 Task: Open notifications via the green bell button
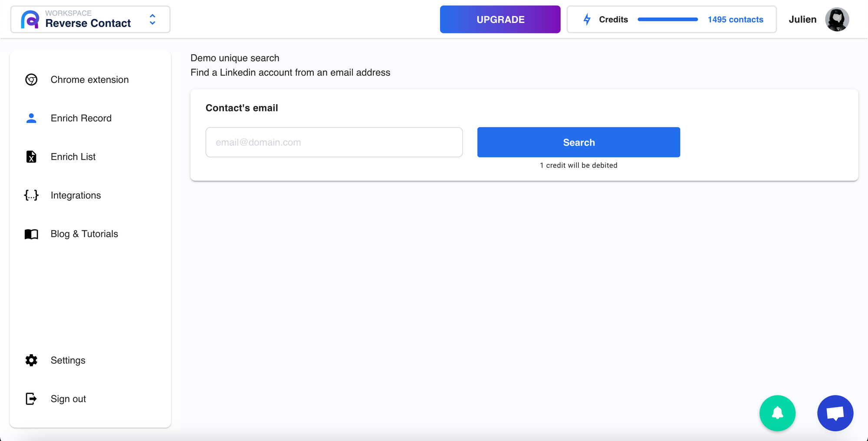pyautogui.click(x=777, y=413)
